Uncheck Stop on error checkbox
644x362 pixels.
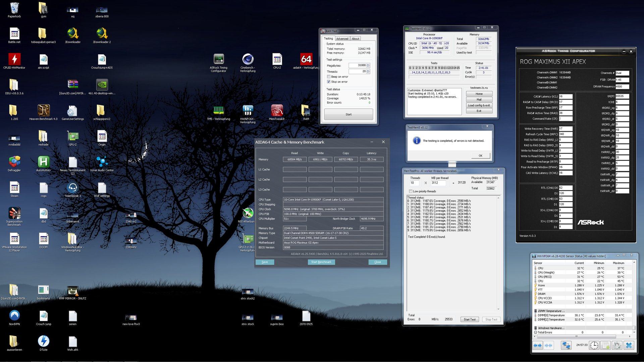pos(329,82)
